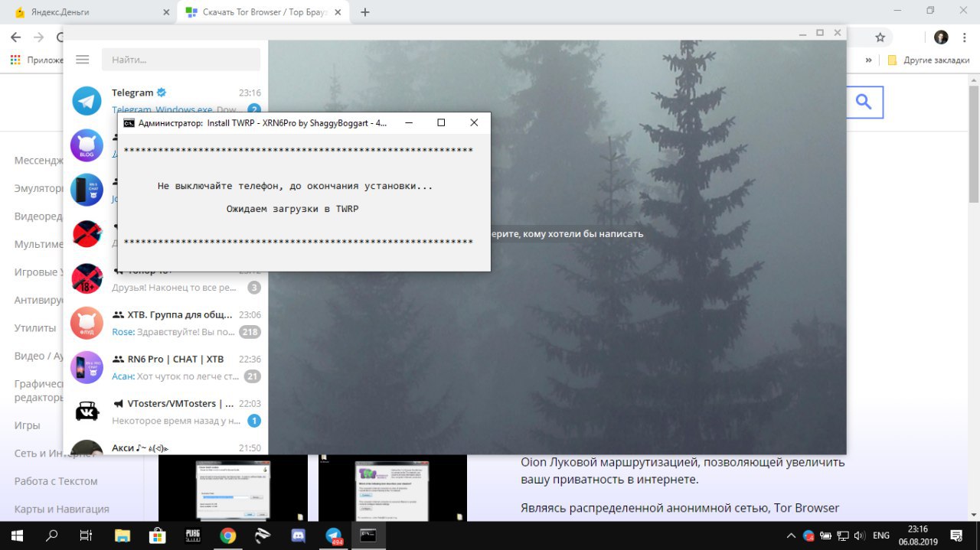
Task: Click the 218 unread badge
Action: pos(250,332)
